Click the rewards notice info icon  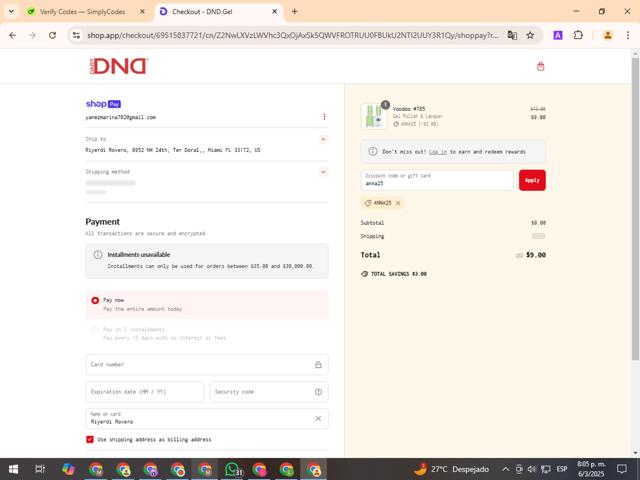(x=373, y=151)
